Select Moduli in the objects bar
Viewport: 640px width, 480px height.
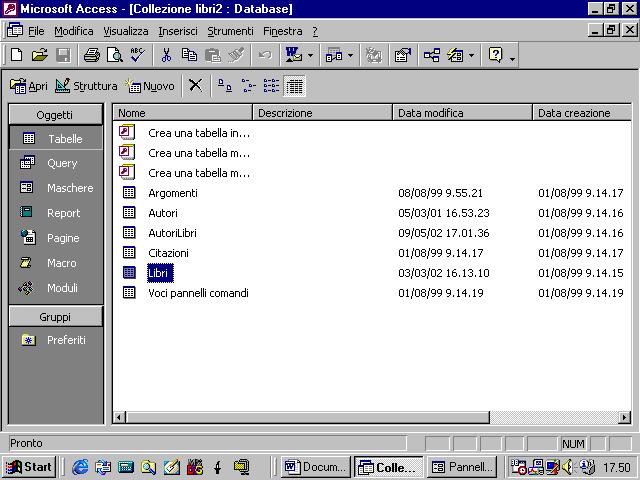(x=56, y=288)
